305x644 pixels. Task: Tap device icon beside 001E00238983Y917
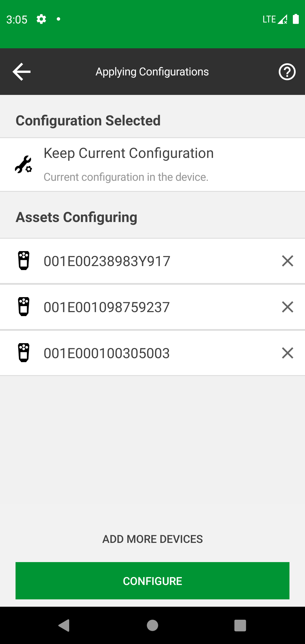click(24, 261)
